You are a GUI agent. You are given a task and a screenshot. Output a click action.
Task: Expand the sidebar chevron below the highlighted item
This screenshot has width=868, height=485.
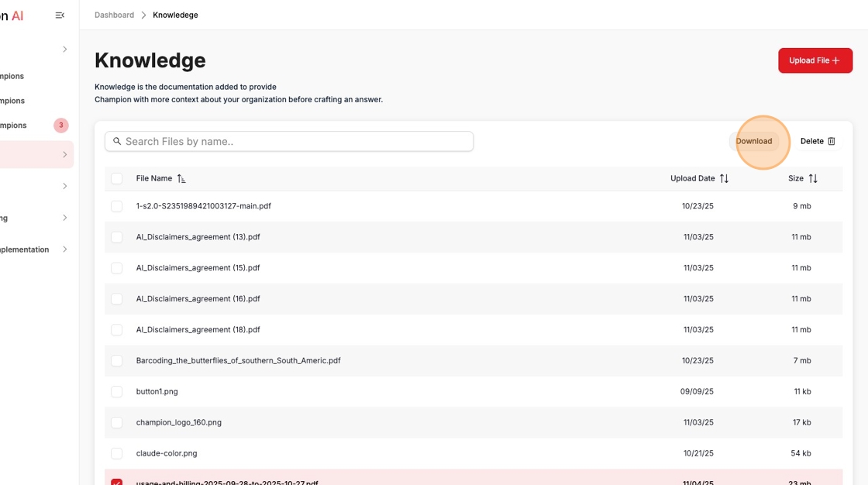(65, 186)
